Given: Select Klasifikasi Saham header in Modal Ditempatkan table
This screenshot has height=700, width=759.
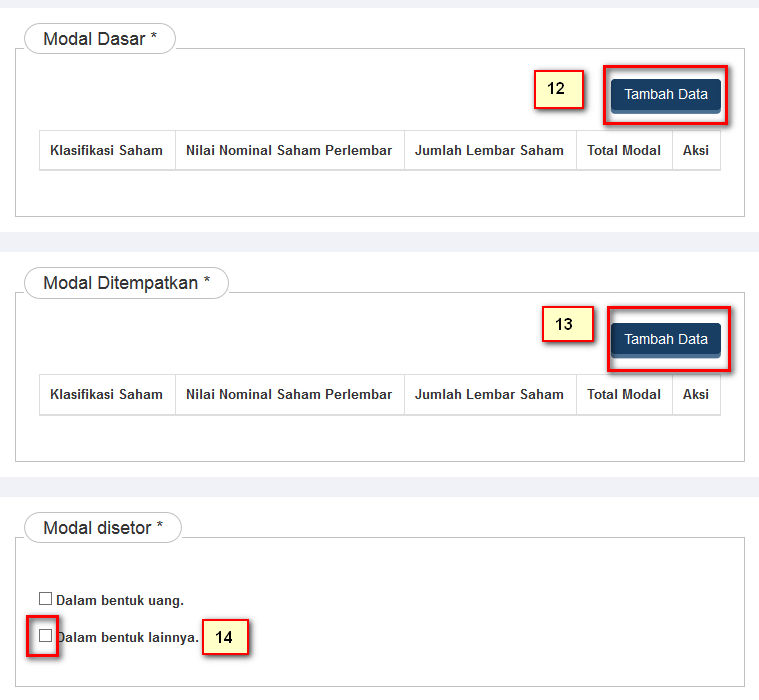Looking at the screenshot, I should pyautogui.click(x=106, y=395).
